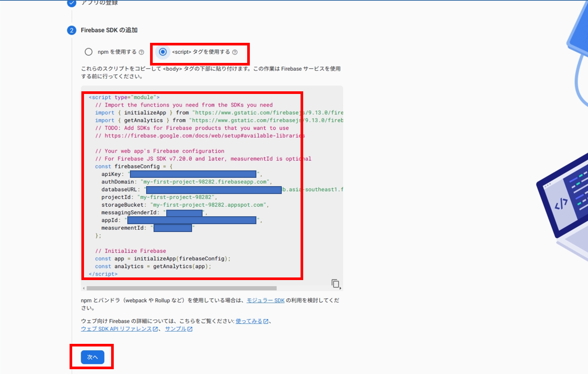Click the const app = initializeApp(firebaseConfig) line

click(163, 259)
